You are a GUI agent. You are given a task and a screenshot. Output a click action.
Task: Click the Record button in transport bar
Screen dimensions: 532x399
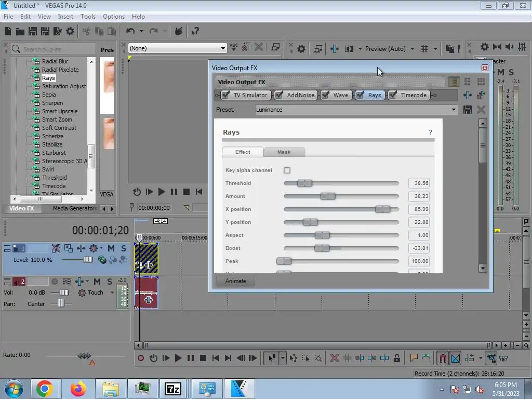coord(141,358)
